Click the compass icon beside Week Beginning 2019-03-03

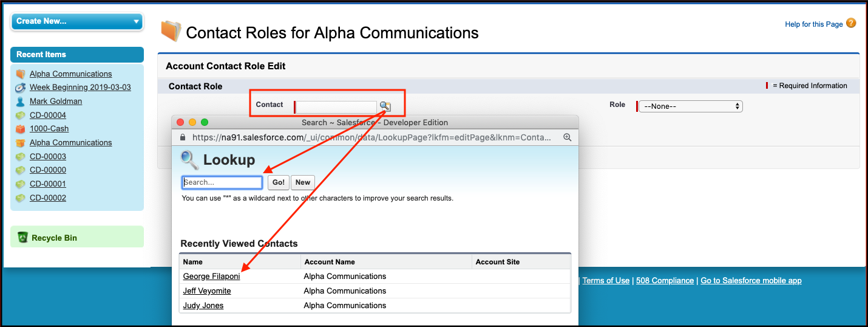[20, 88]
